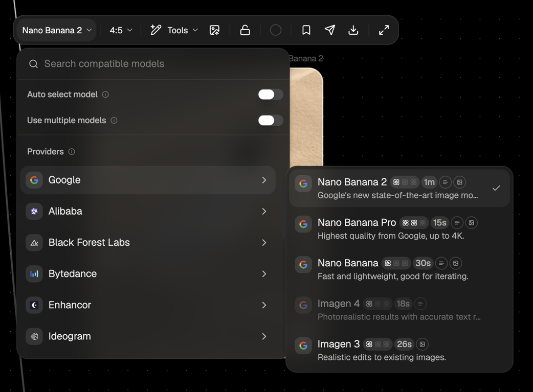Click the Alibaba logo icon

pos(34,211)
